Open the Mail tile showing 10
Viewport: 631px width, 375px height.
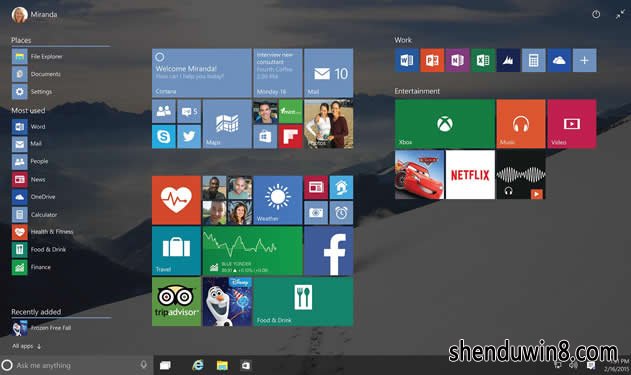[329, 73]
